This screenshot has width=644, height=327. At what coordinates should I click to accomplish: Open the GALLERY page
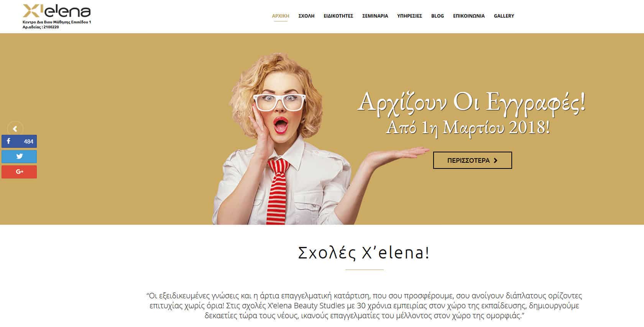click(504, 16)
